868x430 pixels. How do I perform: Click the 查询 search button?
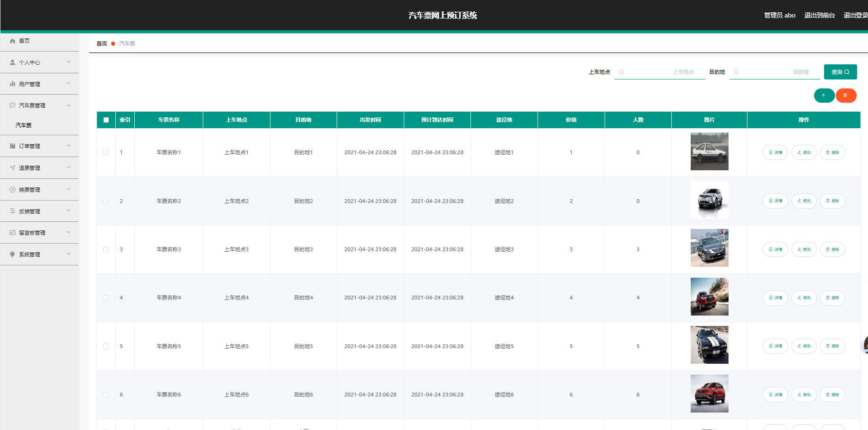click(x=840, y=72)
